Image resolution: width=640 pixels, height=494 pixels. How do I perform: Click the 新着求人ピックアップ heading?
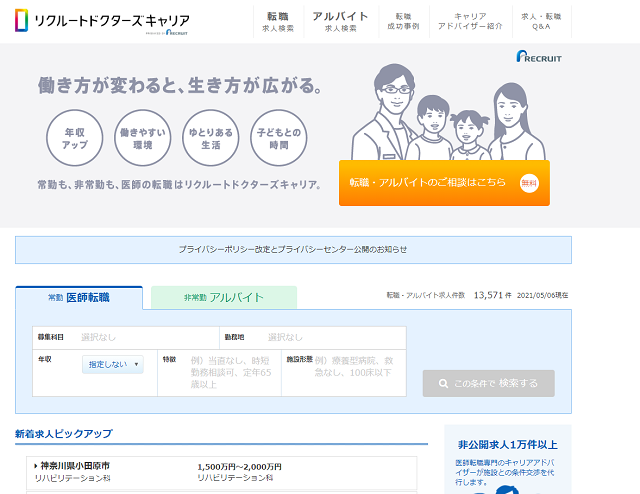pos(64,434)
